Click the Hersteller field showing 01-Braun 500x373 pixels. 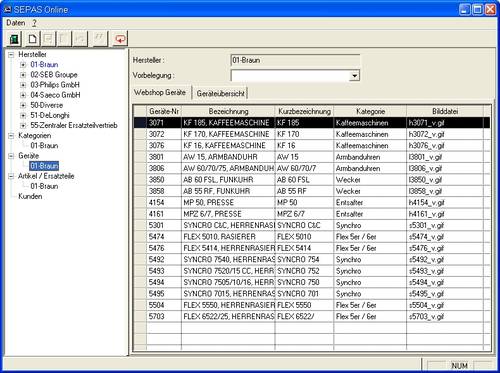[x=295, y=60]
